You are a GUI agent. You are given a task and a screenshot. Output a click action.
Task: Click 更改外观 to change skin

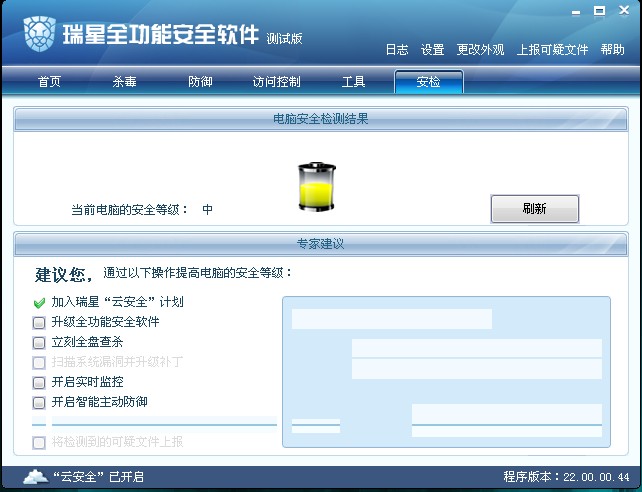[x=480, y=50]
